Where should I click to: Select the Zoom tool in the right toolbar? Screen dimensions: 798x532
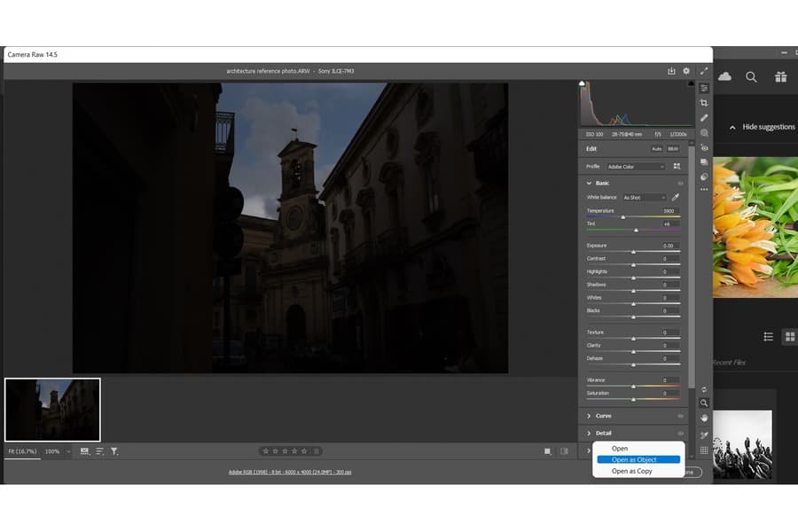704,403
